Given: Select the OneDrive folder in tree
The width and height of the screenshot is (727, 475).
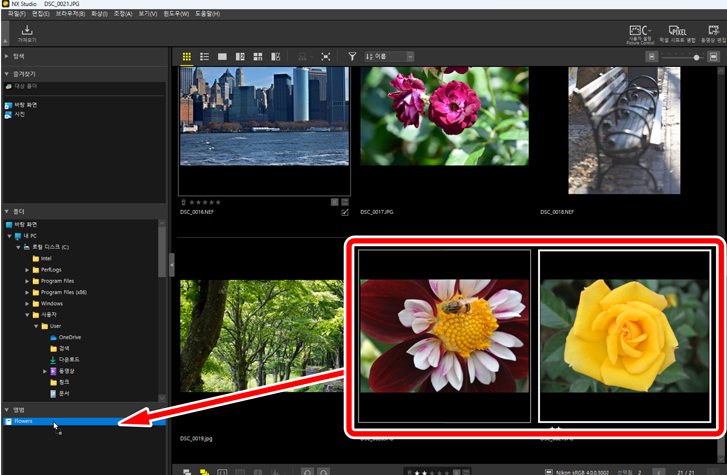Looking at the screenshot, I should 69,337.
